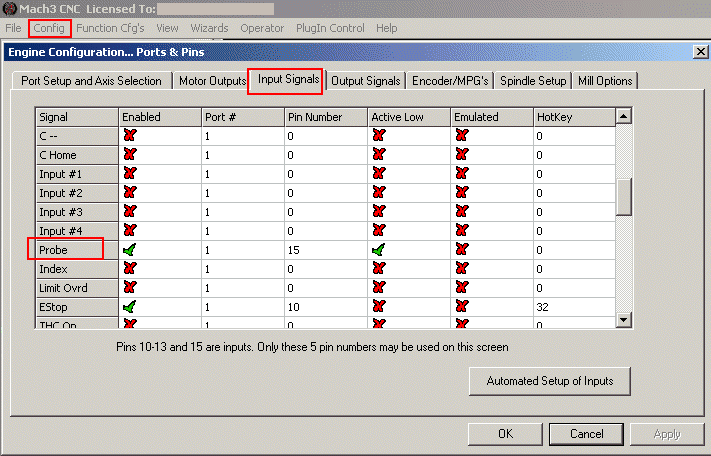Click the Mach3 CNC application icon
Viewport: 711px width, 456px height.
pyautogui.click(x=9, y=9)
